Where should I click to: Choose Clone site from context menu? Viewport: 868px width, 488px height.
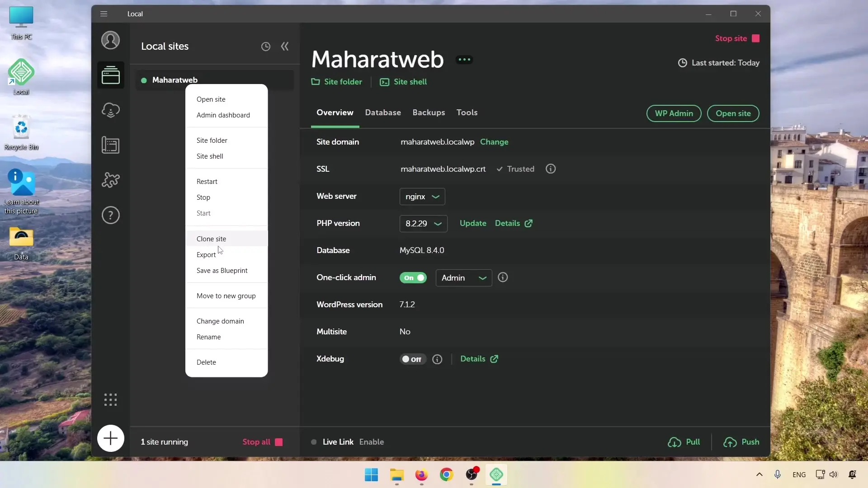click(x=226, y=239)
